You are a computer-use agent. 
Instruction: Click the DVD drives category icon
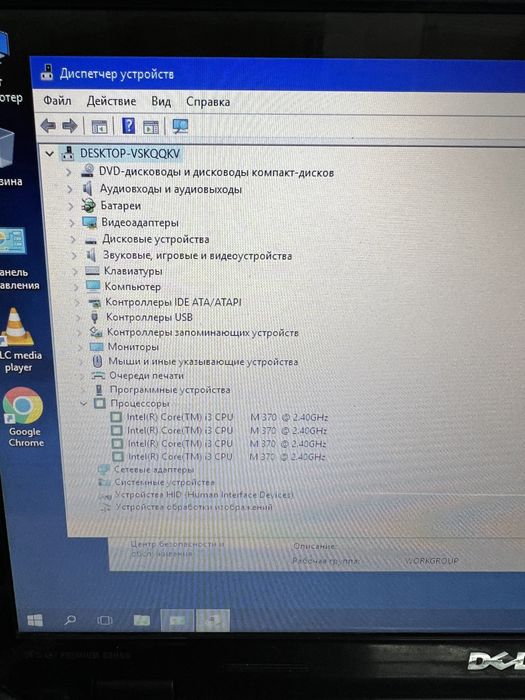[x=88, y=171]
